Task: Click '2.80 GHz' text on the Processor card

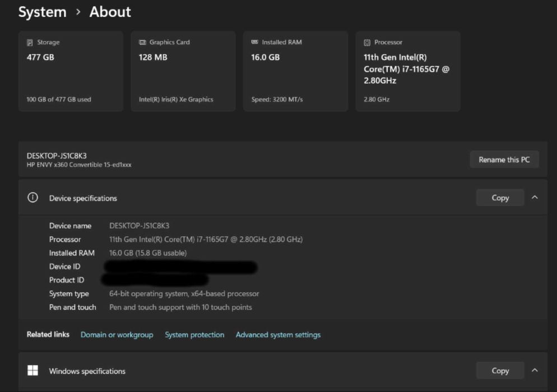Action: tap(377, 100)
